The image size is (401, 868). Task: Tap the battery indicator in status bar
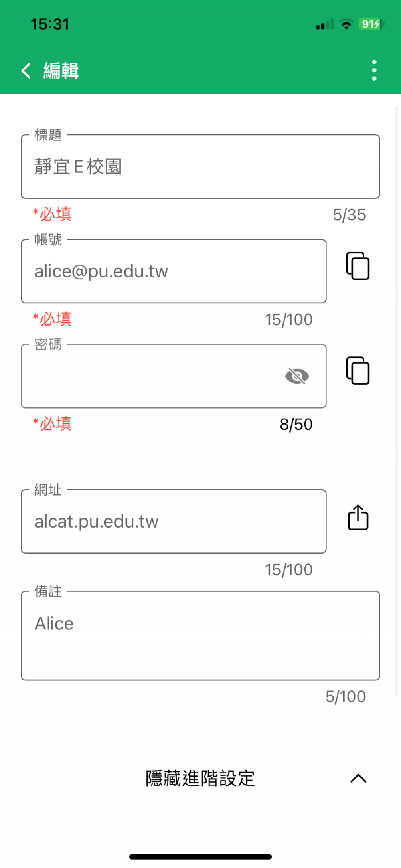tap(371, 24)
